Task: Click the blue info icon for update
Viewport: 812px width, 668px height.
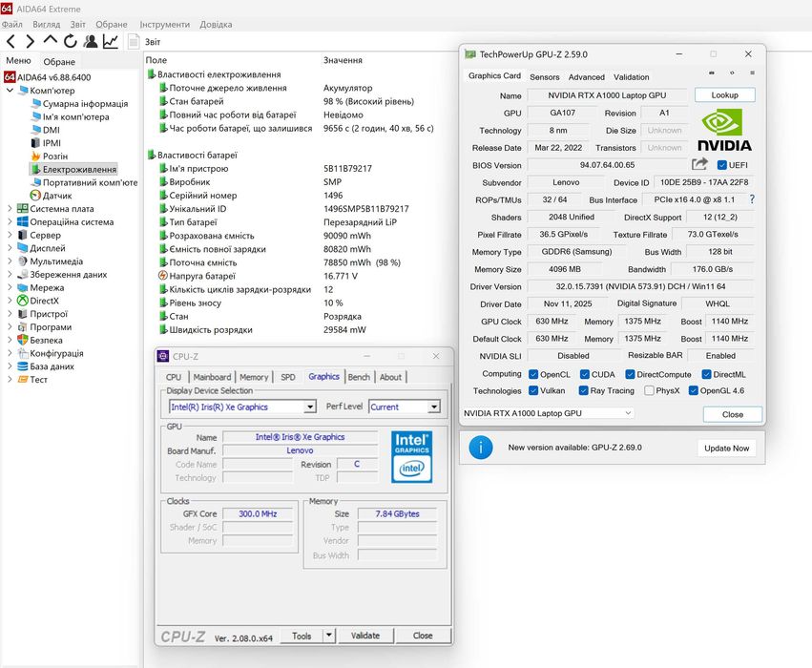Action: coord(481,448)
